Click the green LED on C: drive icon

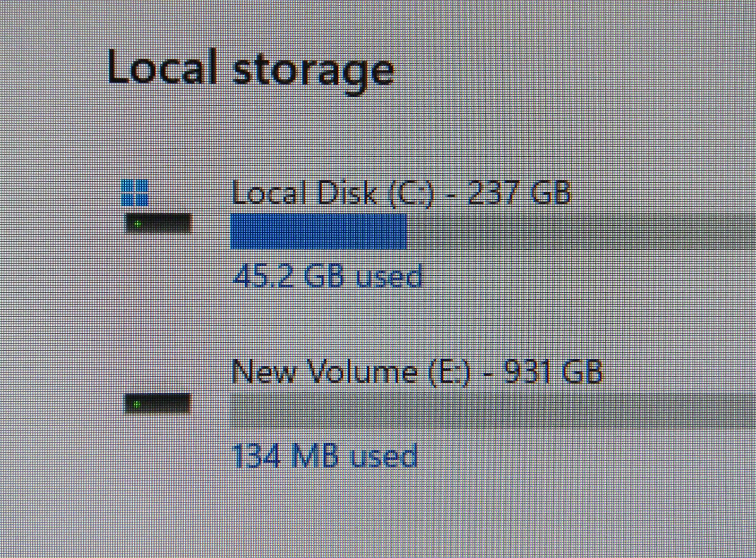point(137,223)
